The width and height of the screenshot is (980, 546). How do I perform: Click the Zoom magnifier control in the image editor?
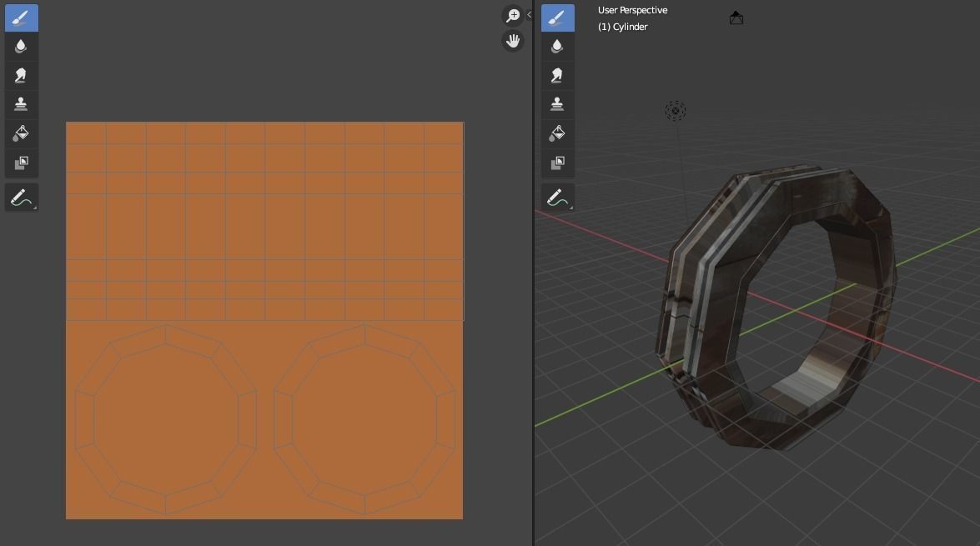click(x=512, y=14)
